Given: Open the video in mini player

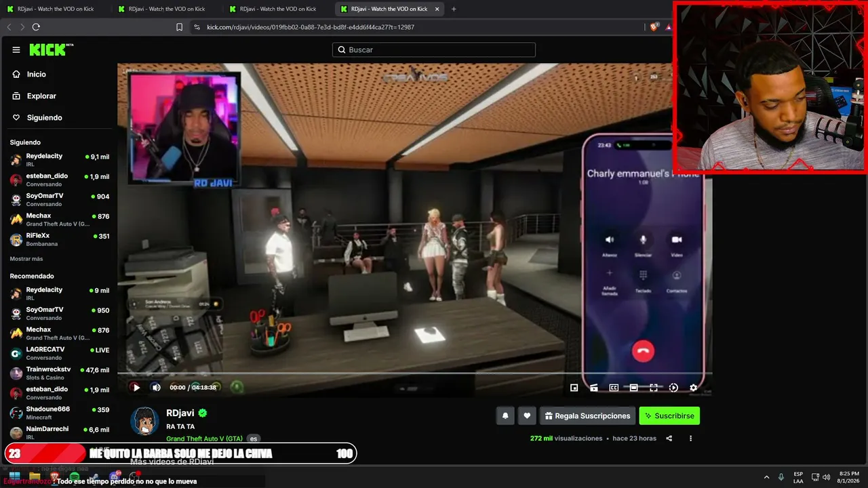Looking at the screenshot, I should pos(574,388).
